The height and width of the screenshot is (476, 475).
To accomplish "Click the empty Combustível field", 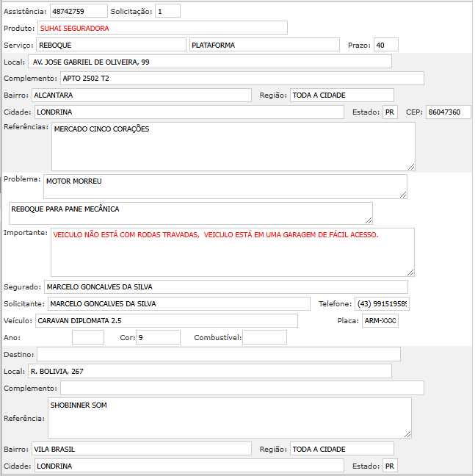I will click(264, 337).
